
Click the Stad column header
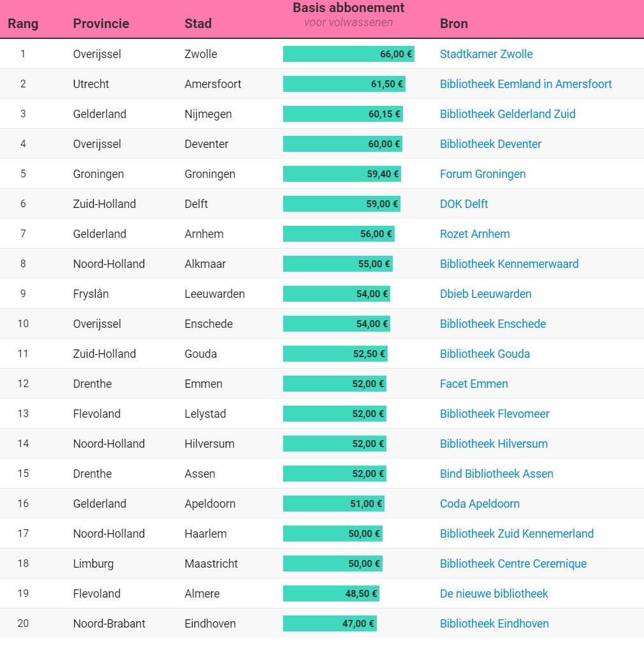198,24
